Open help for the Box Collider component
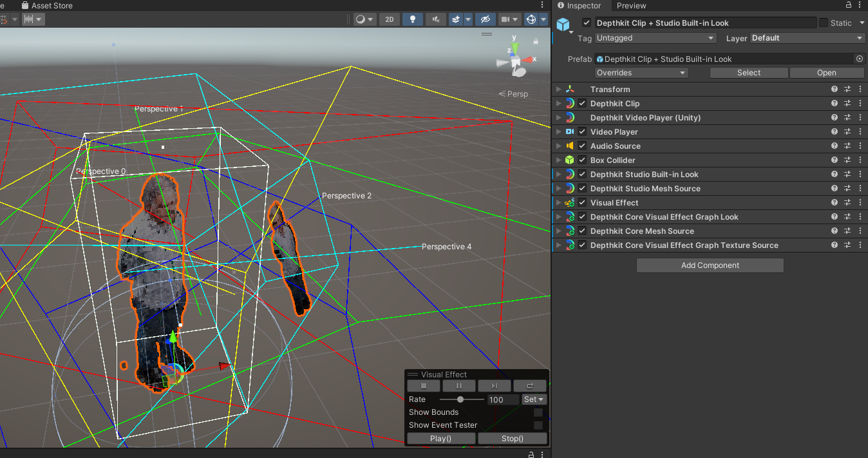This screenshot has width=868, height=458. (x=835, y=160)
